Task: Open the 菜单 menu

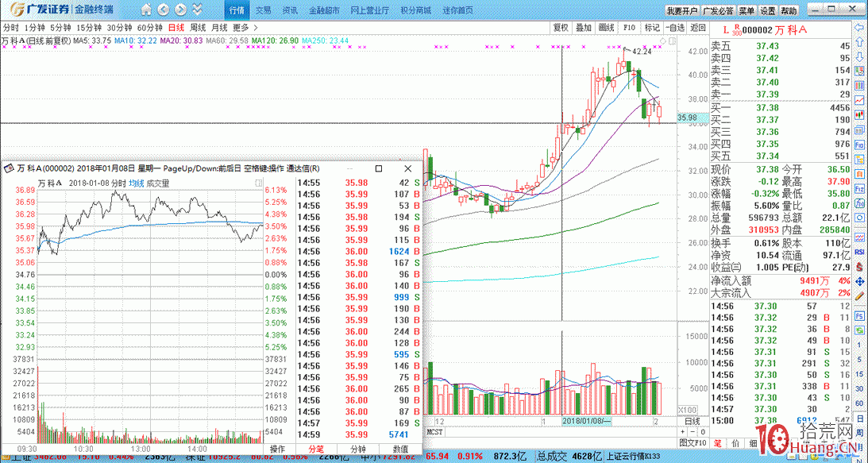Action: 746,10
